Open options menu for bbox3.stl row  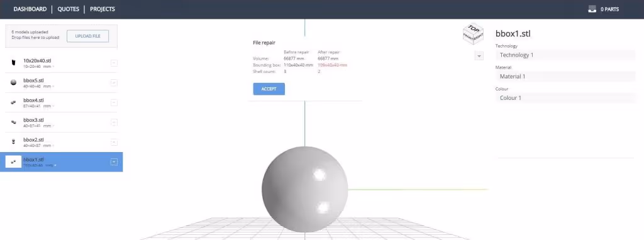[x=114, y=123]
